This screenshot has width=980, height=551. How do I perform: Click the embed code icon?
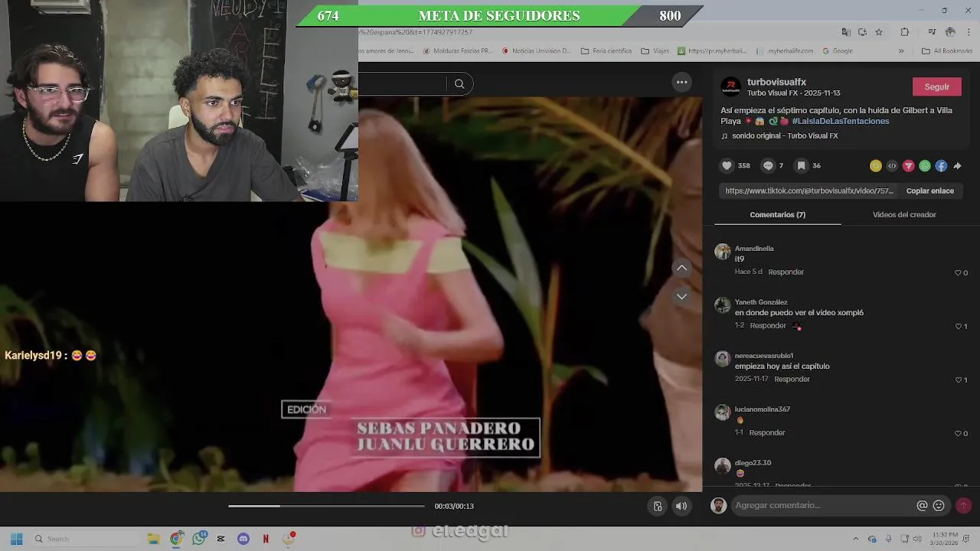[x=892, y=165]
